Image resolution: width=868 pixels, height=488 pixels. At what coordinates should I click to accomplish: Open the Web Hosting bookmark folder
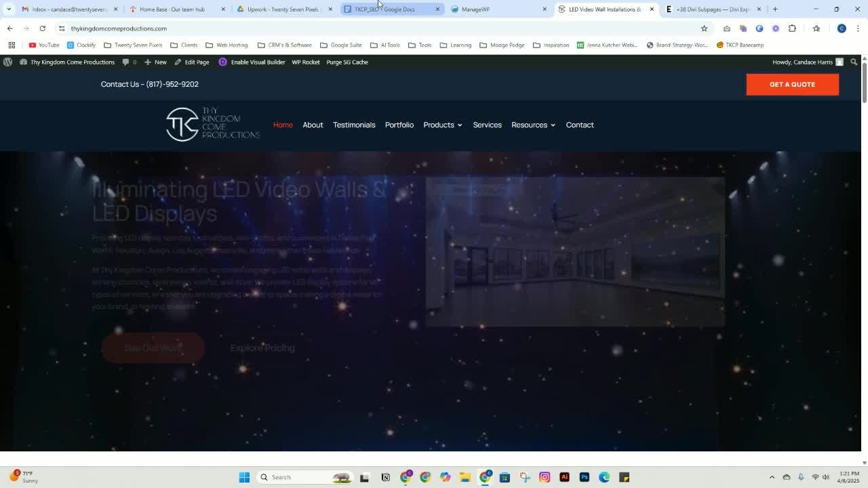pyautogui.click(x=226, y=45)
